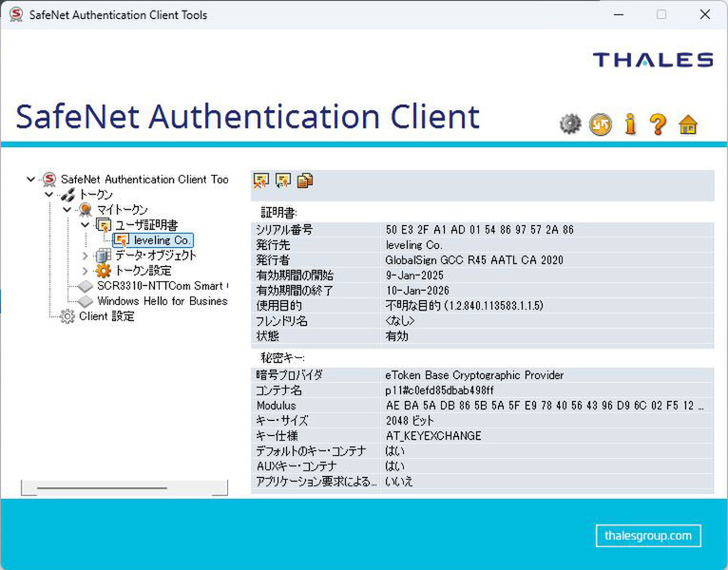Image resolution: width=728 pixels, height=570 pixels.
Task: Click the end date 10-Jan-2026
Action: pos(417,291)
